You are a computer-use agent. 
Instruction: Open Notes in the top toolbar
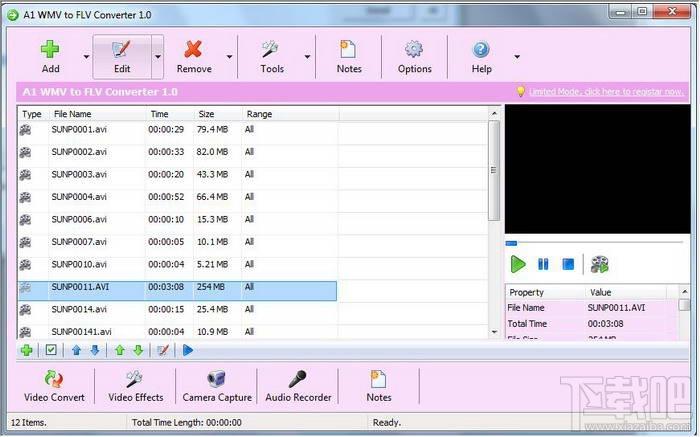point(349,57)
